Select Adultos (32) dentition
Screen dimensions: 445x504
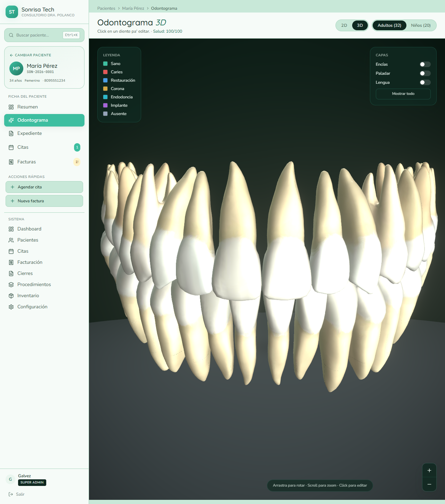(x=389, y=25)
